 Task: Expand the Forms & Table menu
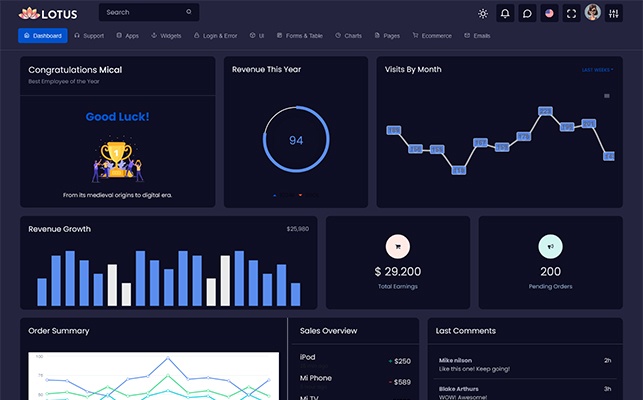[300, 36]
